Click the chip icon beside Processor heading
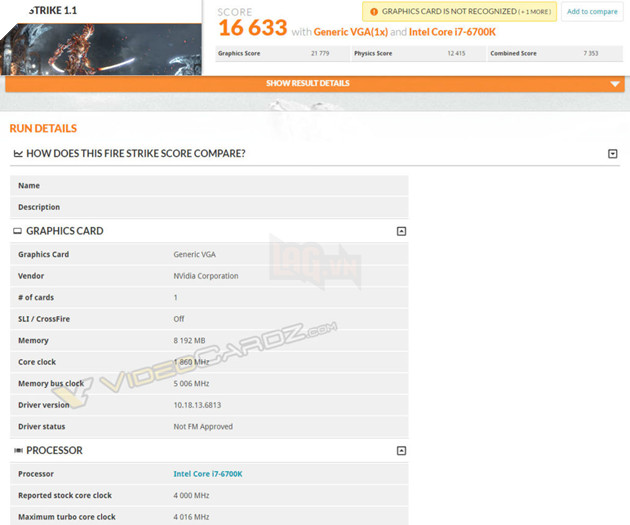Screen dimensions: 630x525 pyautogui.click(x=18, y=450)
